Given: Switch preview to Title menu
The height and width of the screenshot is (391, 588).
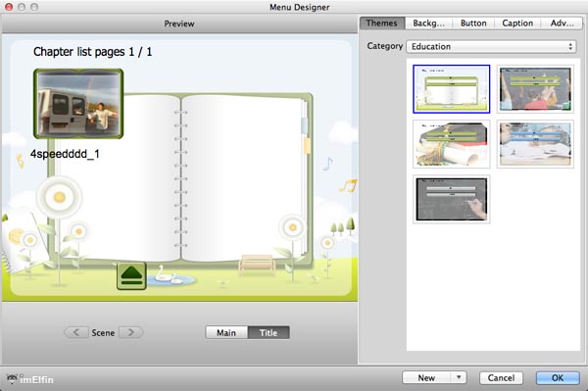Looking at the screenshot, I should (269, 332).
